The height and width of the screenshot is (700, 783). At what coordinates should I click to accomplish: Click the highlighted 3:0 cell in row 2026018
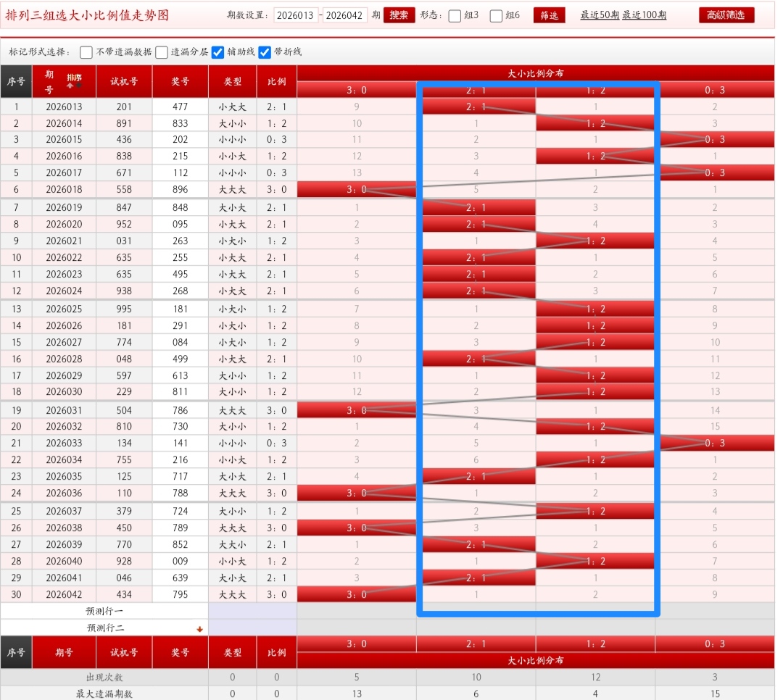tap(357, 189)
